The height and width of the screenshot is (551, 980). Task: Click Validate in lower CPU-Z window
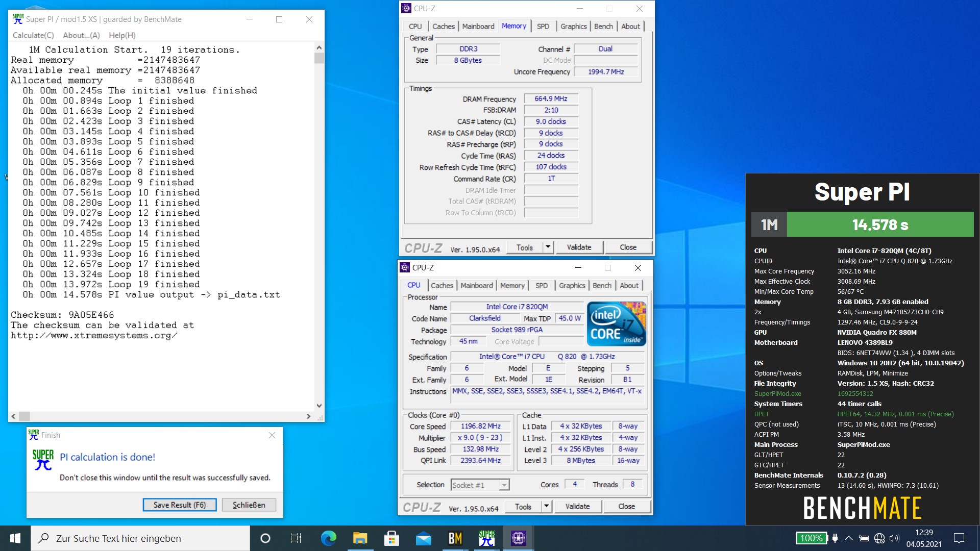[577, 507]
